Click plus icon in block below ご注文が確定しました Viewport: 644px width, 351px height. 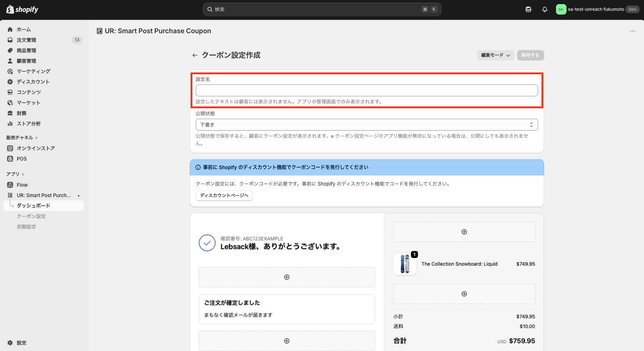[x=287, y=341]
